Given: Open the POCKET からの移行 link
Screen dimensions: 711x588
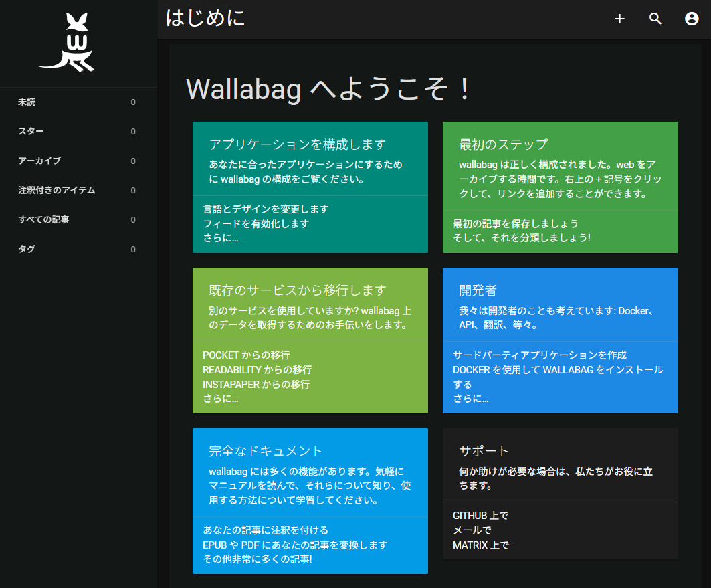Looking at the screenshot, I should click(246, 355).
